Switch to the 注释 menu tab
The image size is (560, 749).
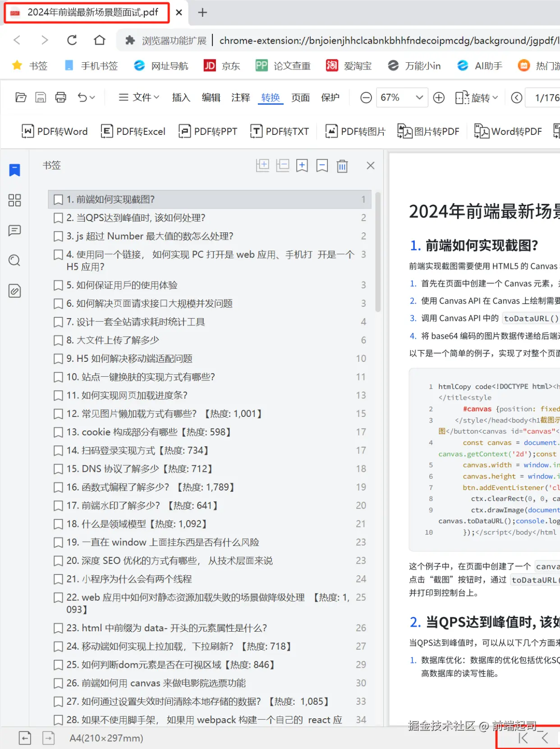click(x=240, y=97)
